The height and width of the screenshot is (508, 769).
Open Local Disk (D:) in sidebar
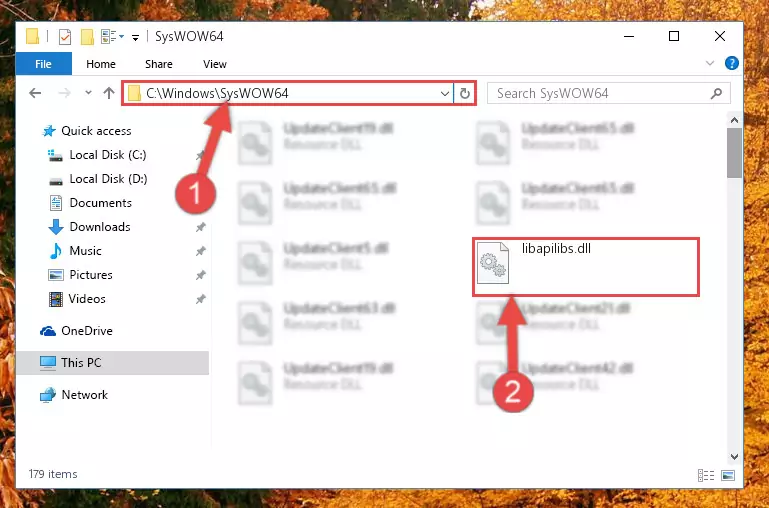(108, 179)
